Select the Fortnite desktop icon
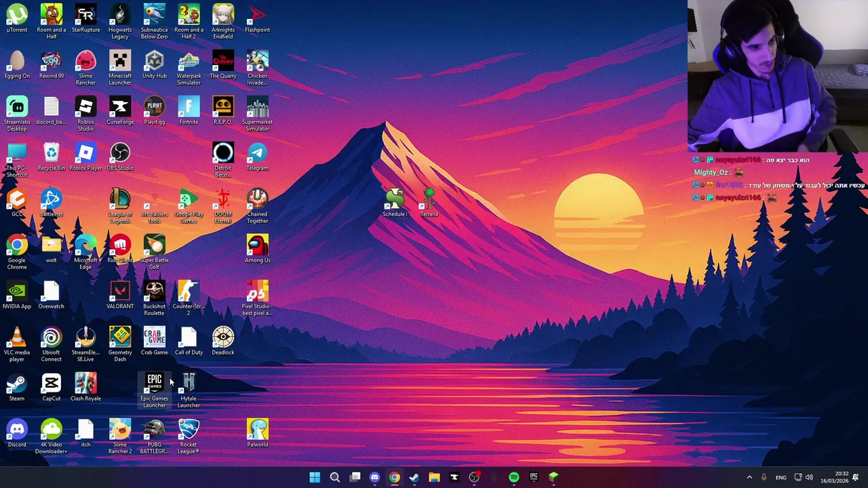Viewport: 868px width, 488px height. click(189, 110)
